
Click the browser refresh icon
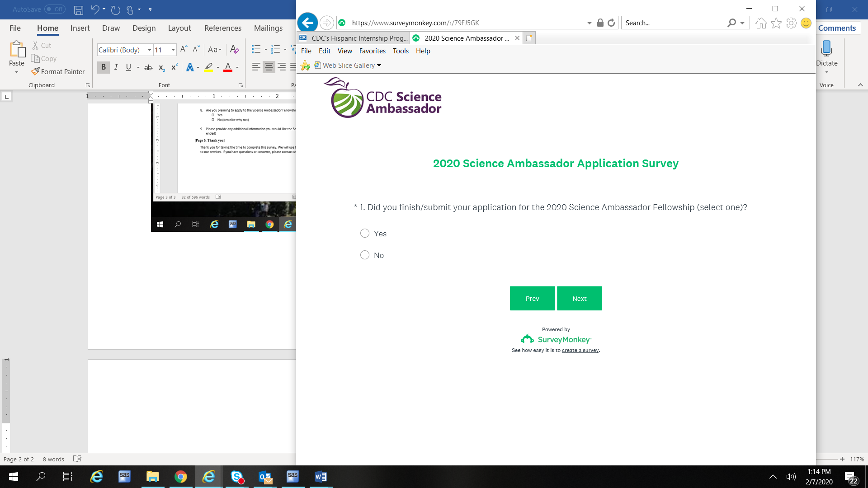[x=611, y=23]
